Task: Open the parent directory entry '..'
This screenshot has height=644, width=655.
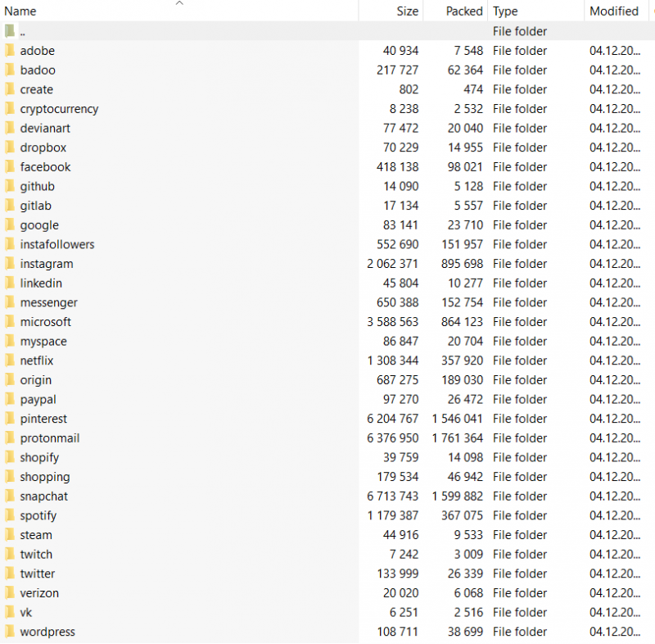Action: pos(22,31)
